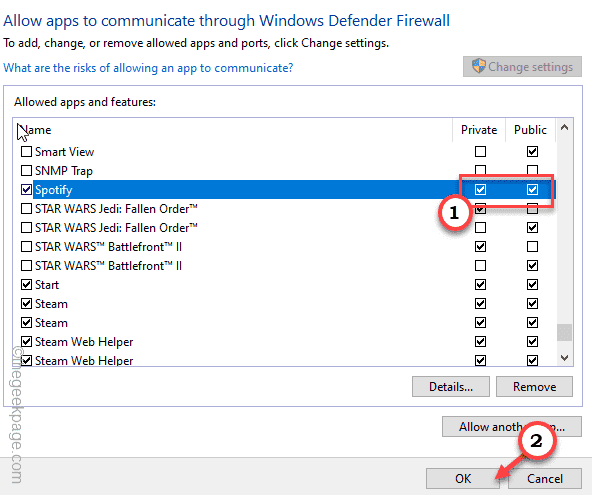Click the Change settings button
This screenshot has height=495, width=592.
(x=523, y=67)
